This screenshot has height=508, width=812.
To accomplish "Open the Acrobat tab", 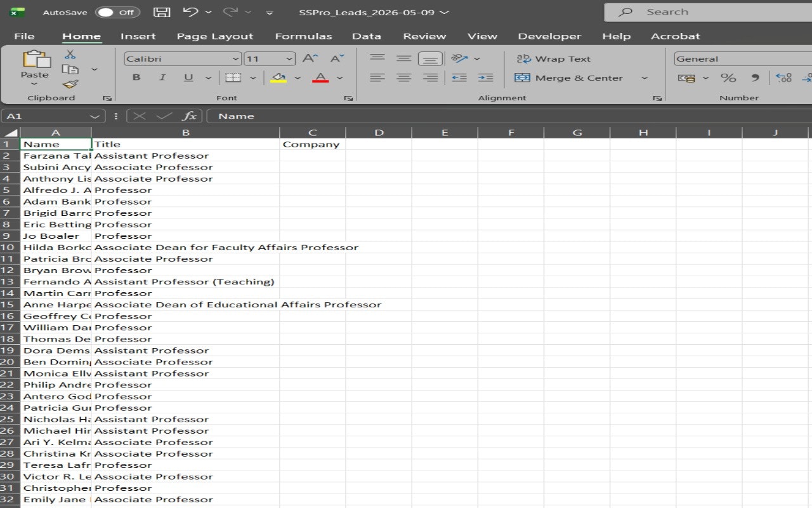I will [x=676, y=36].
